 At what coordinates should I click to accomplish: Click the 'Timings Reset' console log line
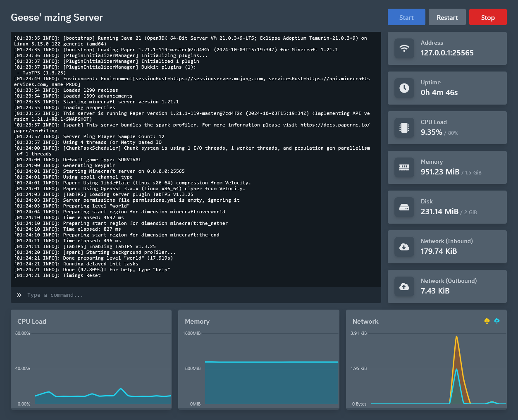pos(58,275)
